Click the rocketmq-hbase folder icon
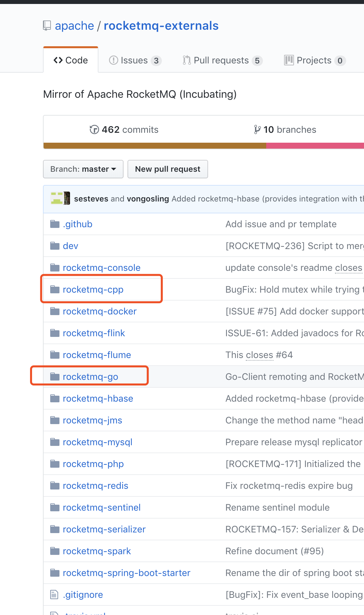Image resolution: width=364 pixels, height=615 pixels. [55, 399]
